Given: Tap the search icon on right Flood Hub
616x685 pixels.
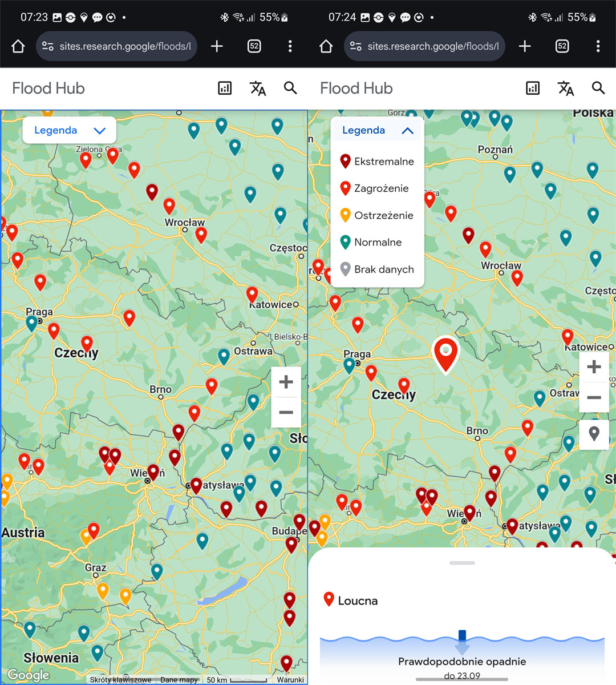Looking at the screenshot, I should click(x=598, y=88).
